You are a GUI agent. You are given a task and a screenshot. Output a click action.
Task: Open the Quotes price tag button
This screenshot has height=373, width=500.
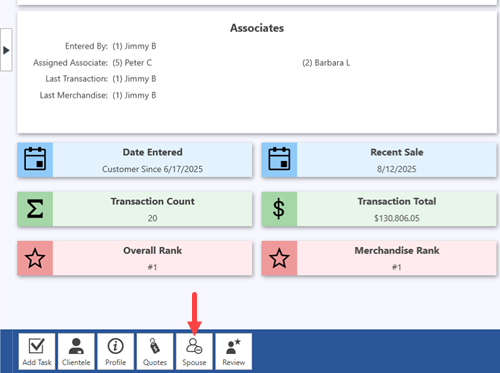pyautogui.click(x=155, y=351)
